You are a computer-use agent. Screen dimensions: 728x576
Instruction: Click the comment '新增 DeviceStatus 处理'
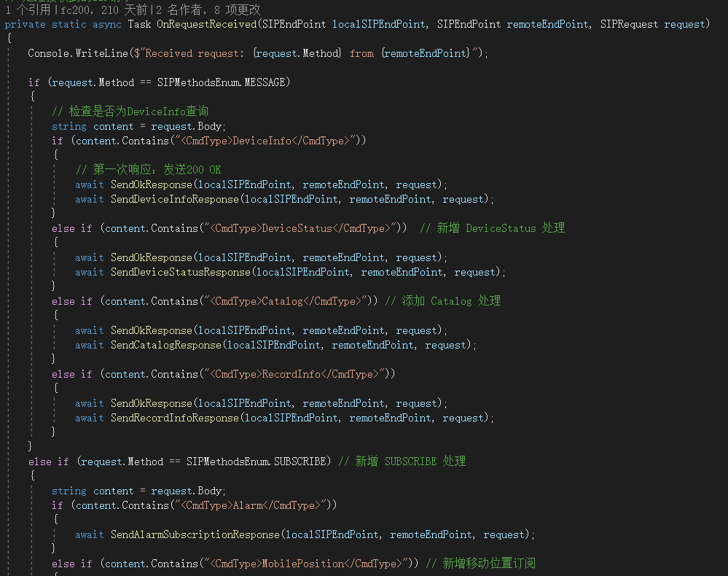click(492, 228)
